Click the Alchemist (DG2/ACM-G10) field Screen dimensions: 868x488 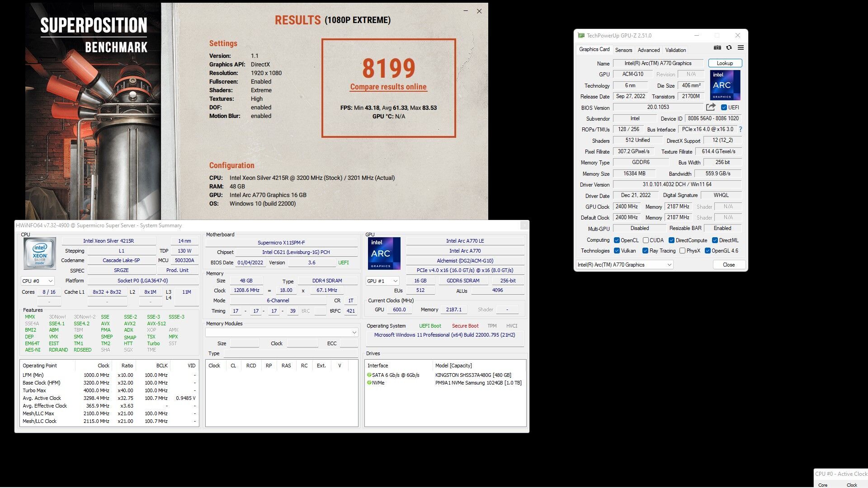(465, 261)
